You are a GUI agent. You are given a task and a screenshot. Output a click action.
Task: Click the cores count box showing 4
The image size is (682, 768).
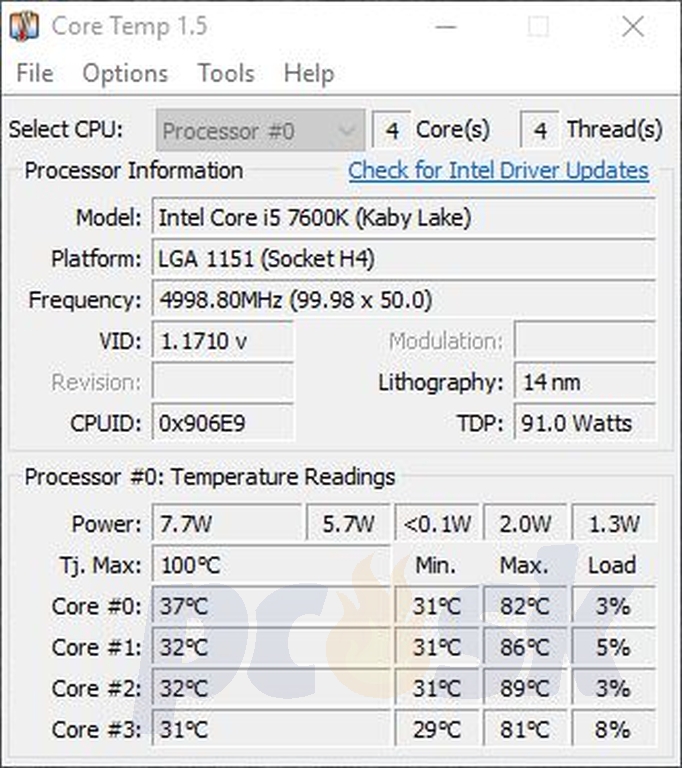(391, 130)
